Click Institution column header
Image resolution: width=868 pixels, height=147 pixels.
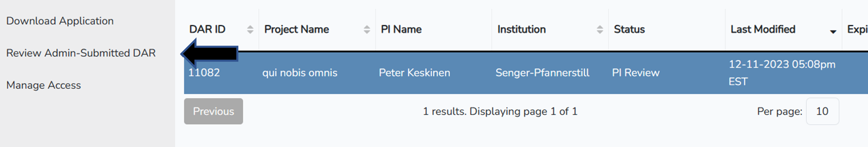click(x=521, y=29)
